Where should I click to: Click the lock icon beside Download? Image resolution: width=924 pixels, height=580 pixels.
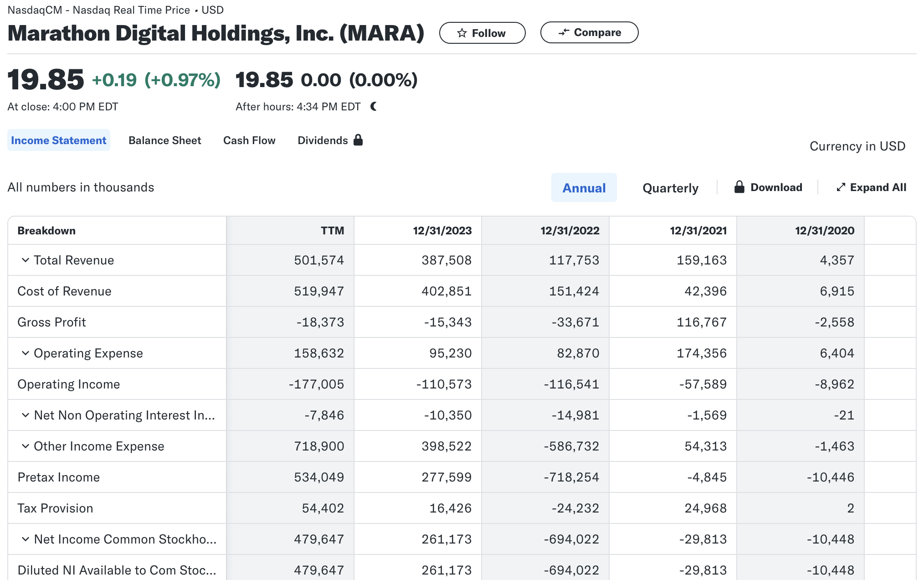(x=739, y=187)
